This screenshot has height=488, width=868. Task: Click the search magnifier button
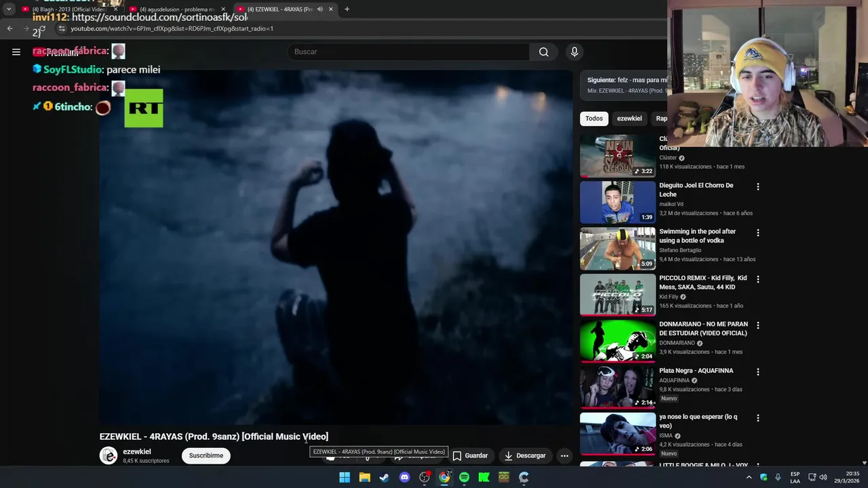pyautogui.click(x=544, y=52)
